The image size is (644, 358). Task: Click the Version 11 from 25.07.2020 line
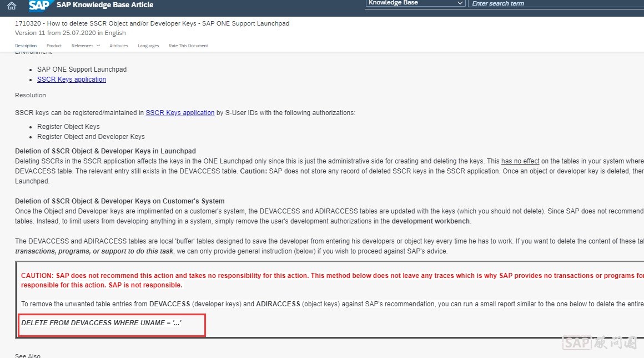tap(71, 33)
